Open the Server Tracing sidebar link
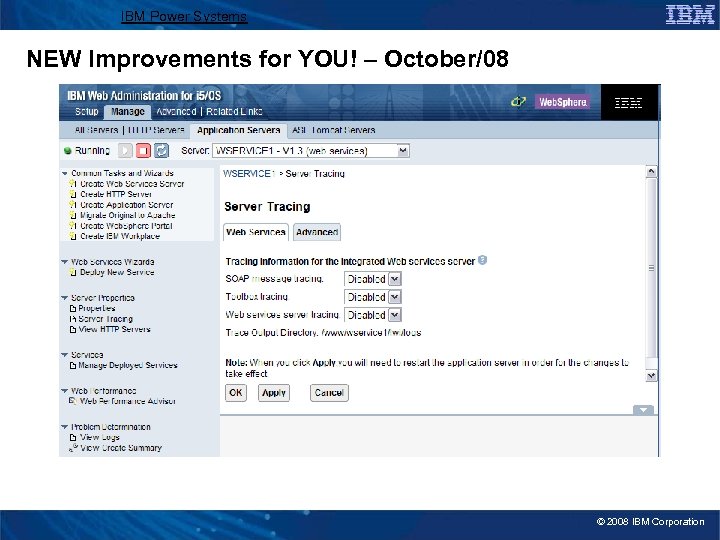The width and height of the screenshot is (720, 540). pyautogui.click(x=105, y=319)
